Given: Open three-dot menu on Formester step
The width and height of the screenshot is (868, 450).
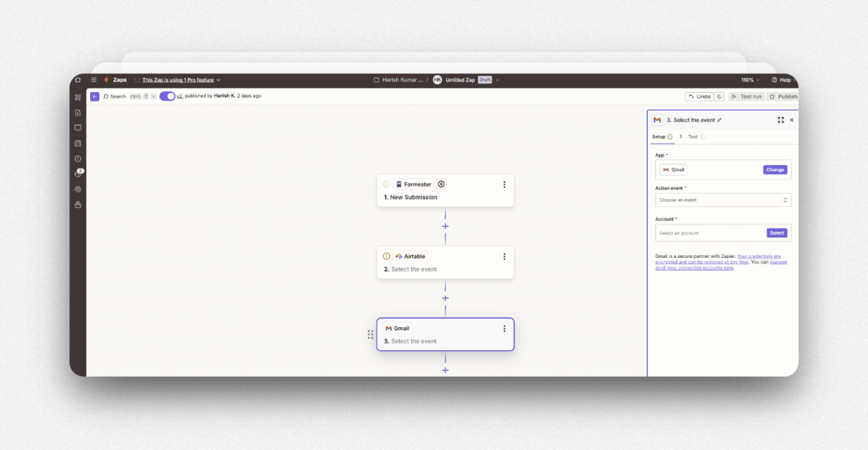Looking at the screenshot, I should 504,184.
